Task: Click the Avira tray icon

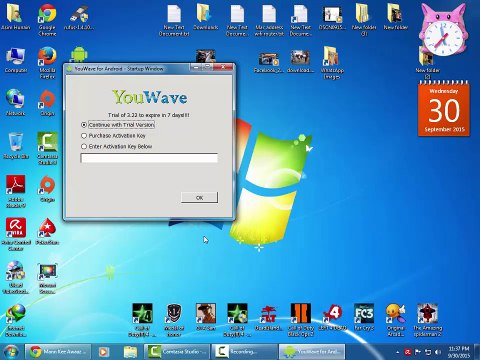Action: (407, 352)
